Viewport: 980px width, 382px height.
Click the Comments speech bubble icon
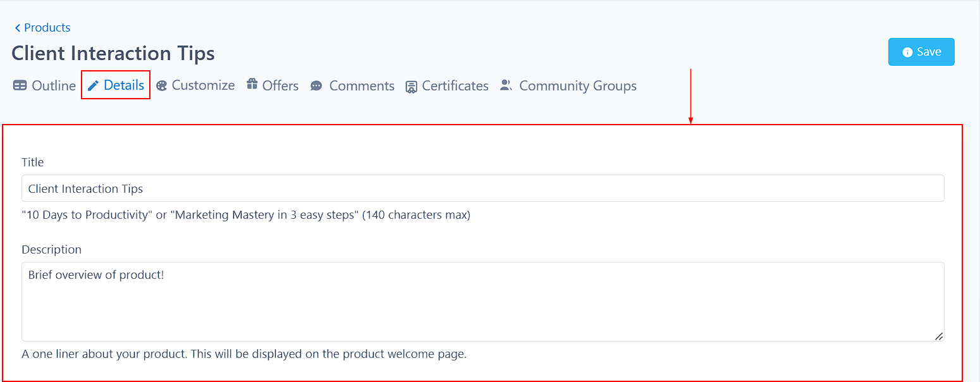(316, 86)
